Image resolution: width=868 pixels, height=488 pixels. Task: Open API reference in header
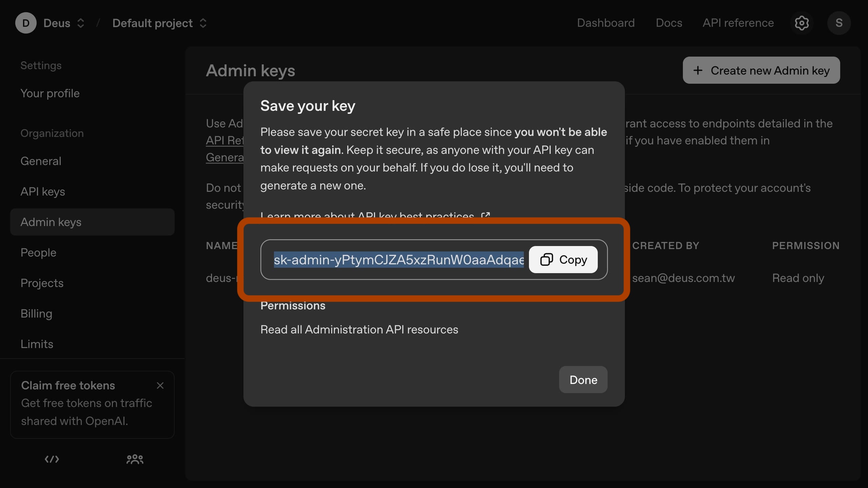738,23
